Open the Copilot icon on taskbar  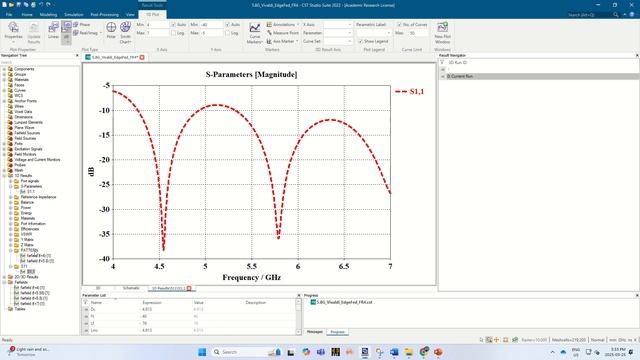[x=306, y=352]
